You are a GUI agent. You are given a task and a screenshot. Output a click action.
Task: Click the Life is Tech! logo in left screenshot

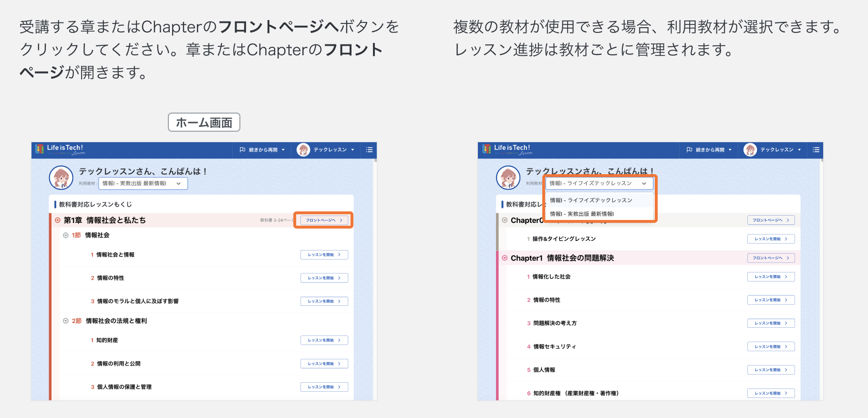click(x=60, y=149)
